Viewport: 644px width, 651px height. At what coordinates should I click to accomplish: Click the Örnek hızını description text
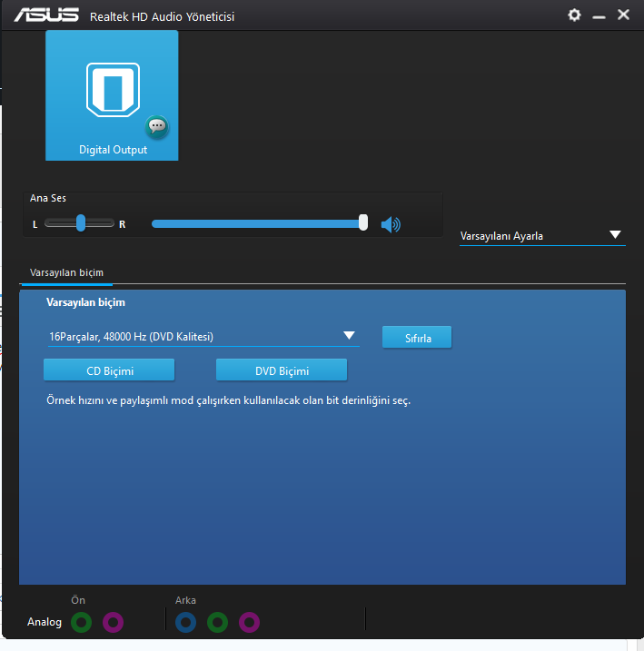[228, 400]
